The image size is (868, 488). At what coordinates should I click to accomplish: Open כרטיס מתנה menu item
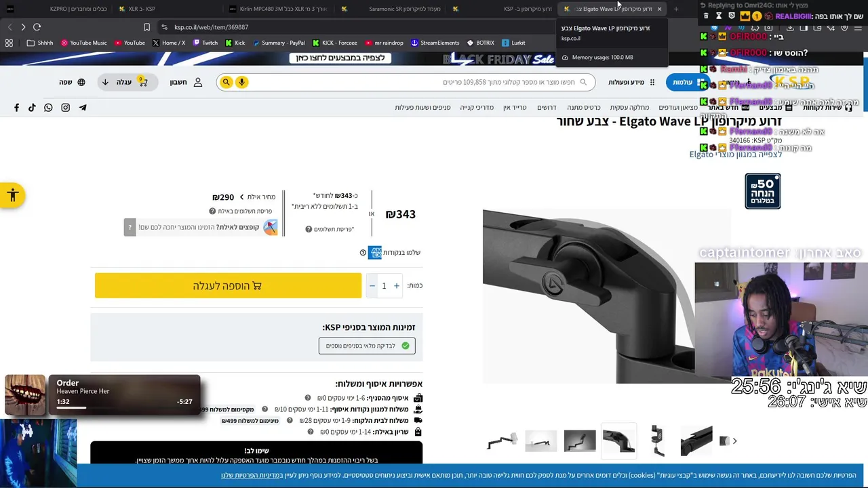(x=584, y=108)
